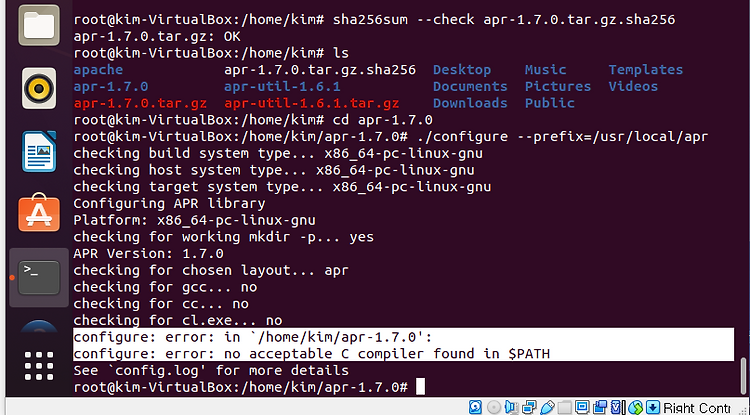
Task: Click the blue 'apr-util-1.6.1' directory name
Action: tap(282, 87)
